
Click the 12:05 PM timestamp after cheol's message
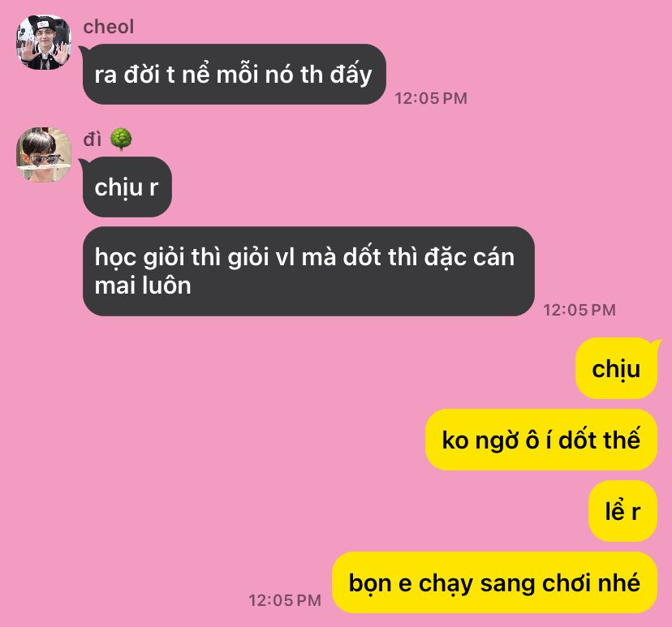point(431,98)
